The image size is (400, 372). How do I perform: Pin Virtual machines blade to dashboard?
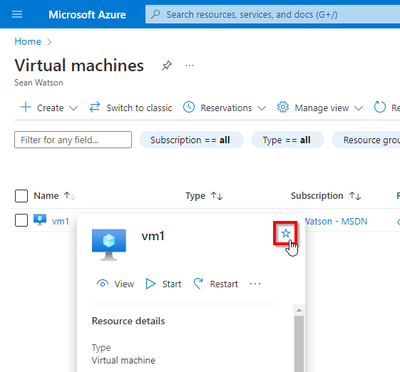167,65
